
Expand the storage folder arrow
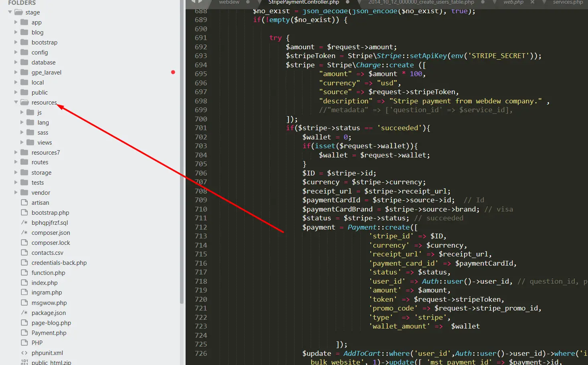tap(16, 172)
